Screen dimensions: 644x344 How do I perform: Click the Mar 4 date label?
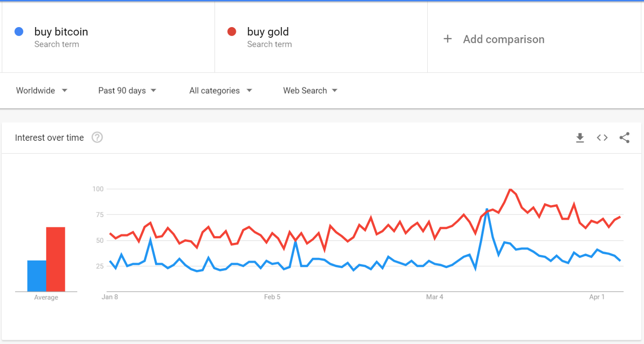[x=435, y=297]
